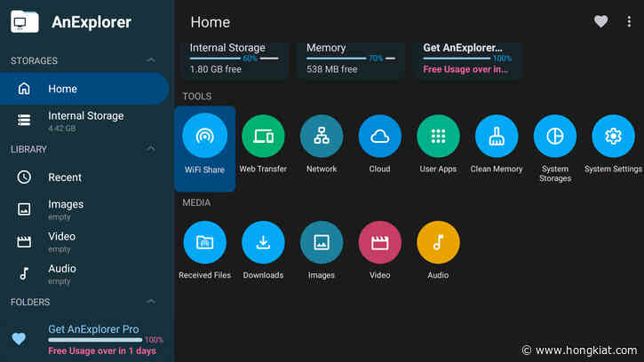Open the Internal Storage 1.80 GB free card

(x=235, y=60)
